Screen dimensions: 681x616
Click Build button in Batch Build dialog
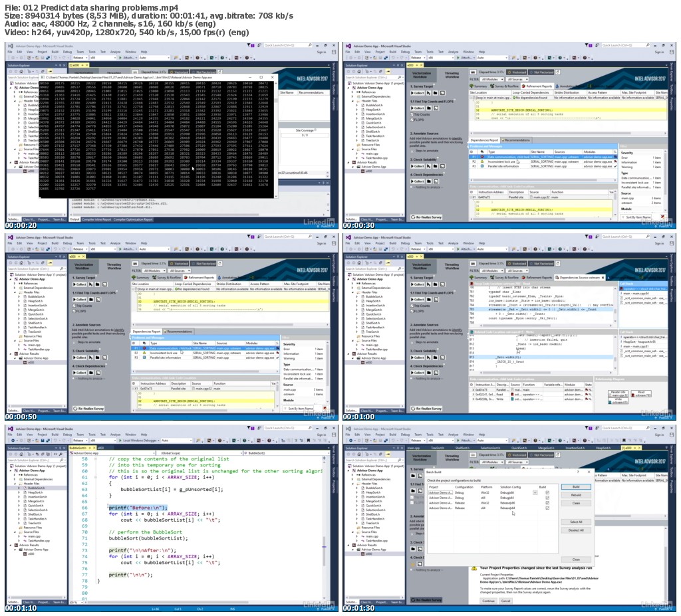576,487
